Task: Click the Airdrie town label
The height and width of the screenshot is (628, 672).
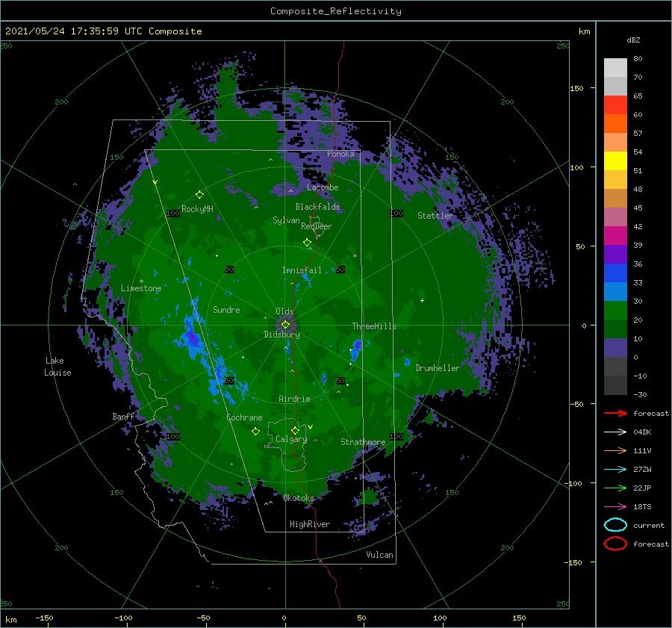Action: (294, 399)
